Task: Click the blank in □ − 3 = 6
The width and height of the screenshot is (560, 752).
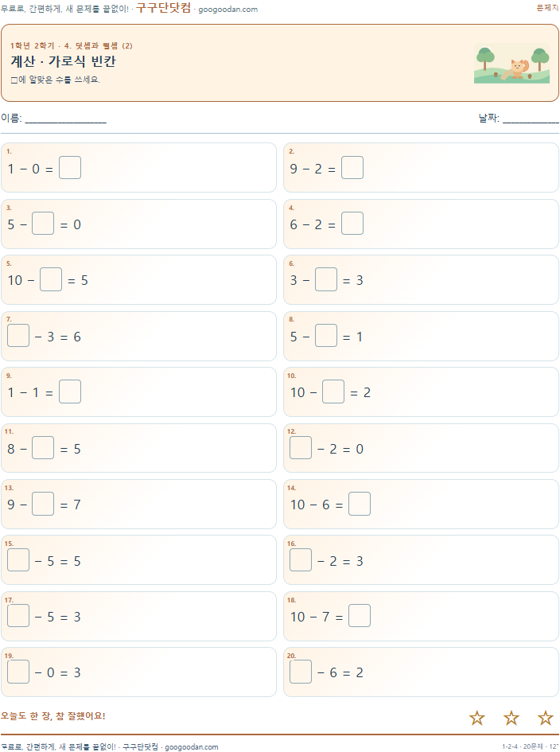Action: 18,336
